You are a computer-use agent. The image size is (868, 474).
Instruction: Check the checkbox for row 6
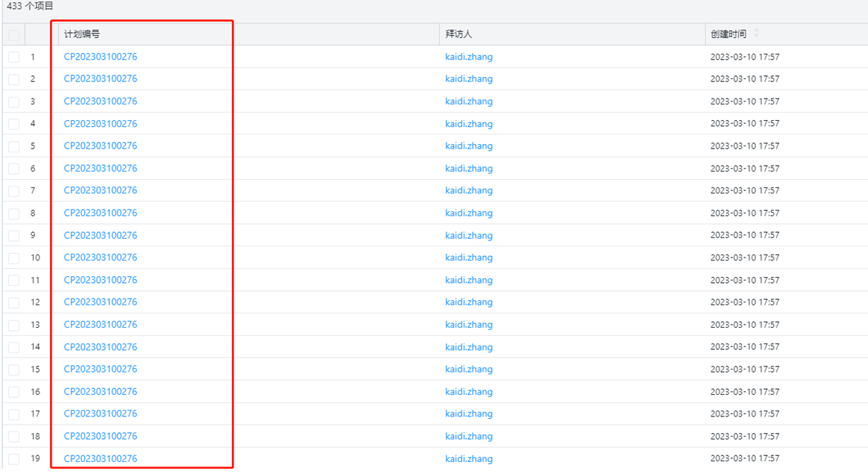point(14,169)
